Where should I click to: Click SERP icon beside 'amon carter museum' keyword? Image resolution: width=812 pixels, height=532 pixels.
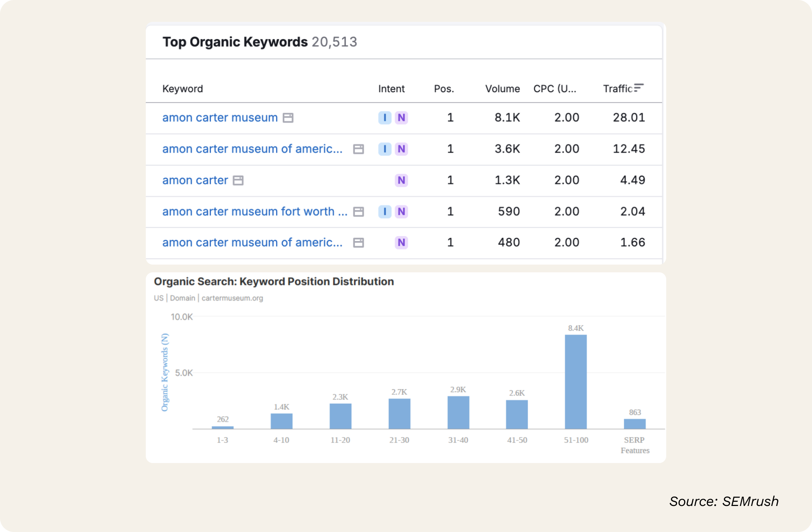pos(288,118)
